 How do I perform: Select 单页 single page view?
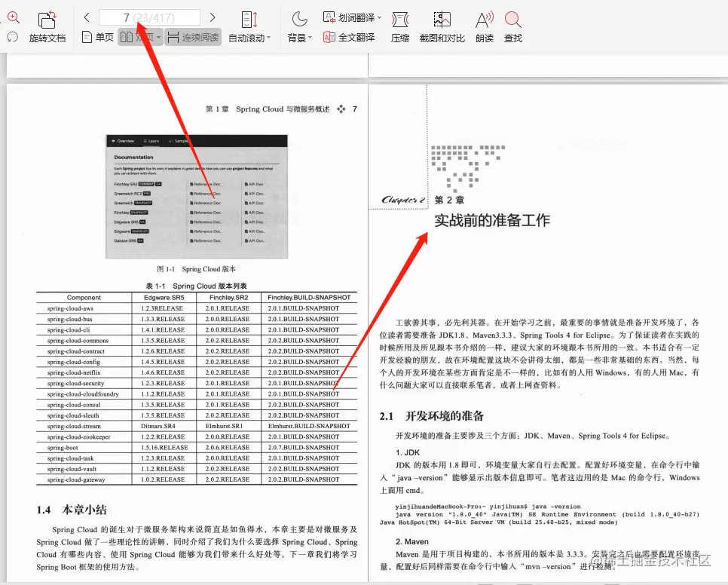[98, 37]
